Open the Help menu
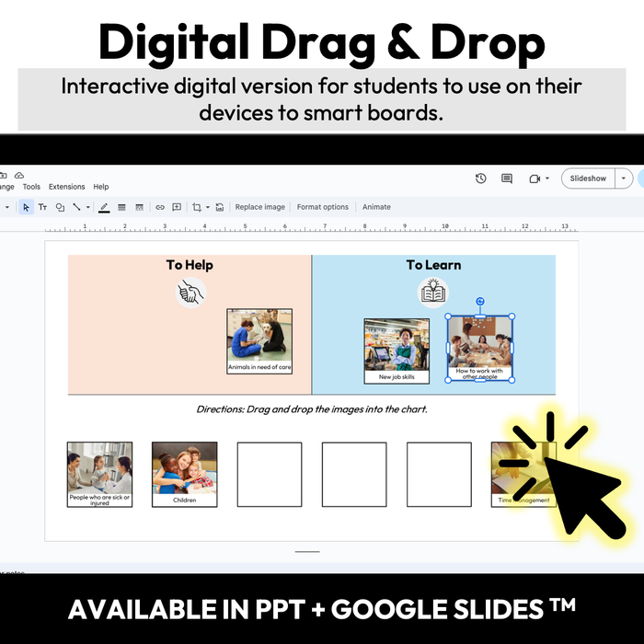The height and width of the screenshot is (644, 644). tap(100, 187)
